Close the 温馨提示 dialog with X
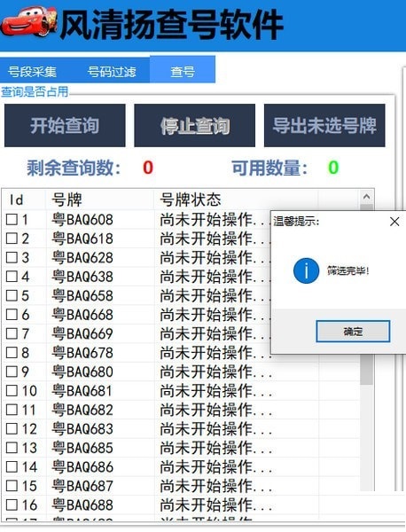The height and width of the screenshot is (532, 406). pos(394,222)
